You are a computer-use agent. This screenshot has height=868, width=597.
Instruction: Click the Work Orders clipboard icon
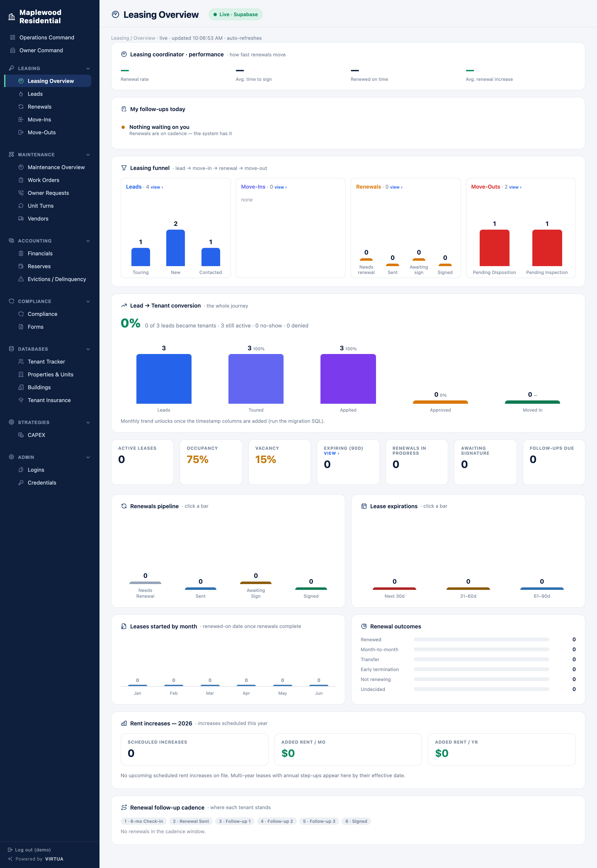click(x=21, y=180)
